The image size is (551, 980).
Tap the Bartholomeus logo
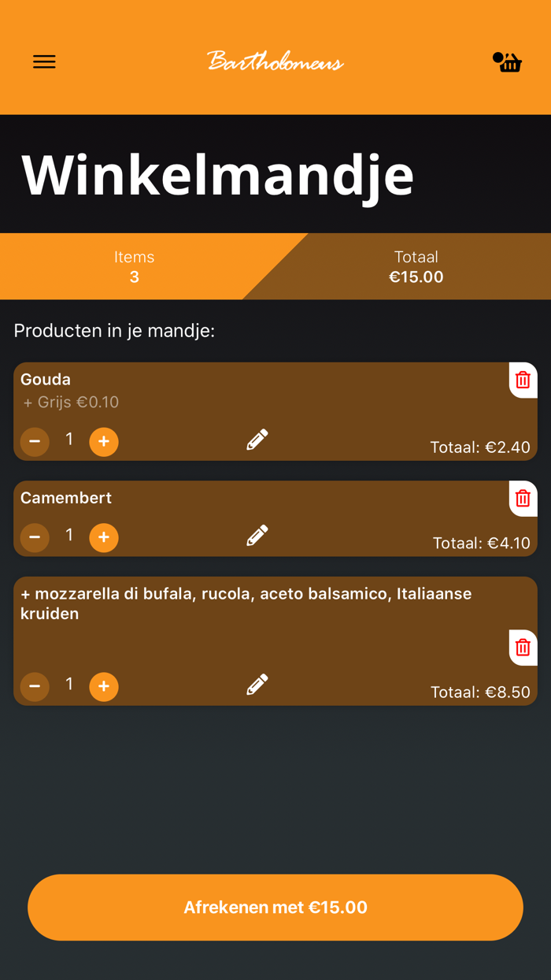[275, 61]
